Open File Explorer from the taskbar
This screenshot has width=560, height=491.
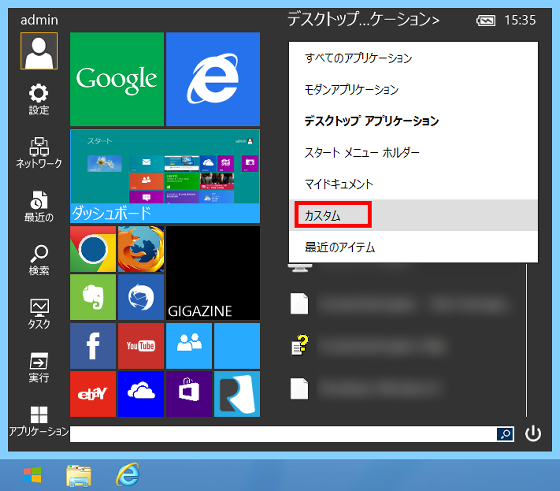coord(79,476)
